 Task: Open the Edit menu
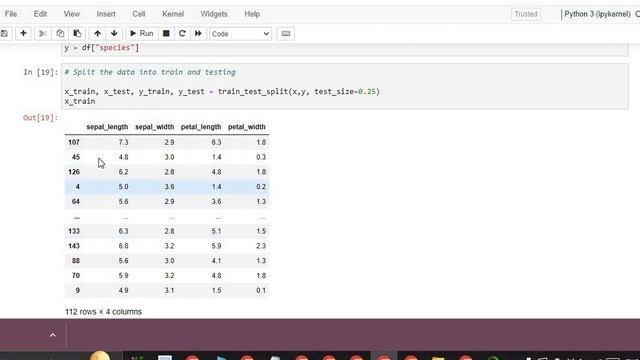[x=40, y=14]
